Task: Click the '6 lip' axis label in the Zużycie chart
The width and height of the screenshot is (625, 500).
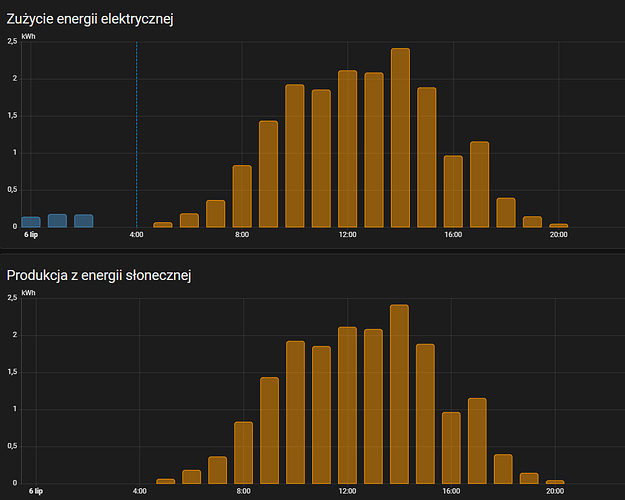Action: (31, 235)
